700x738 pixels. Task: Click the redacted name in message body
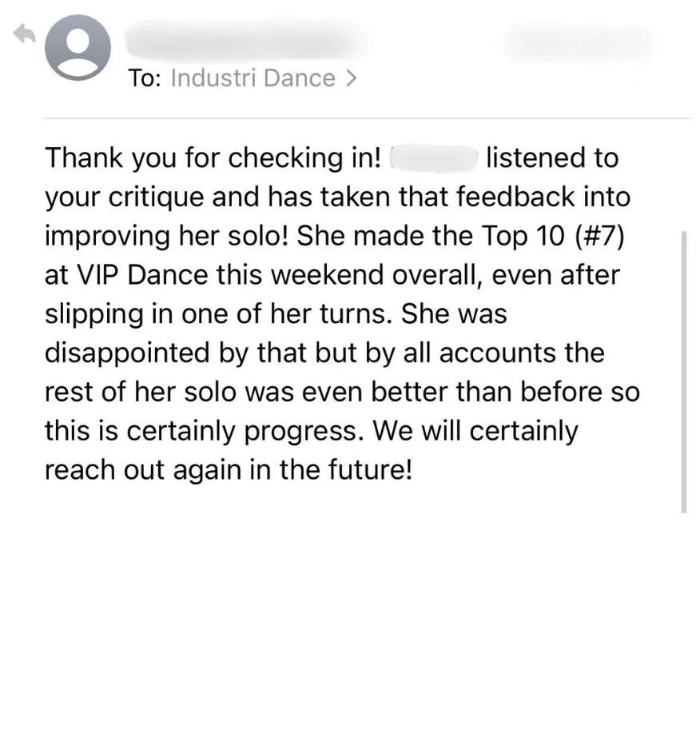point(433,158)
